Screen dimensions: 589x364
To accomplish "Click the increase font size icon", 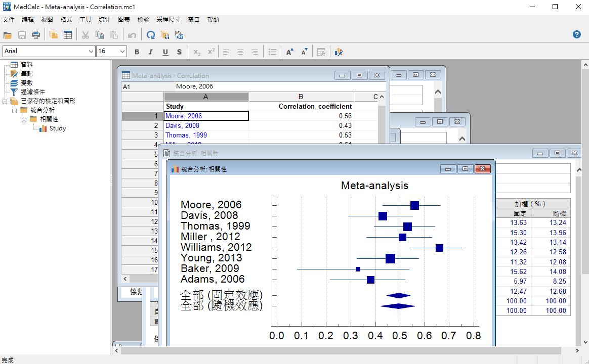I will point(289,52).
